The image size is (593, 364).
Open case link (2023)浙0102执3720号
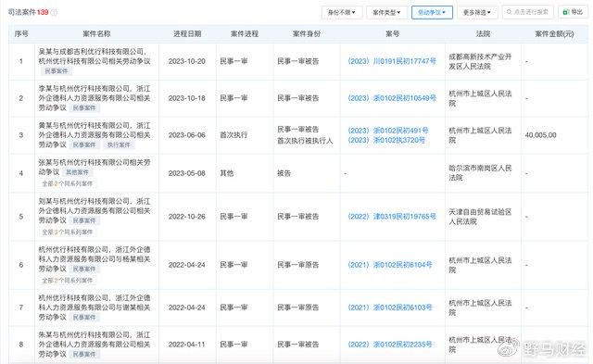click(x=386, y=140)
